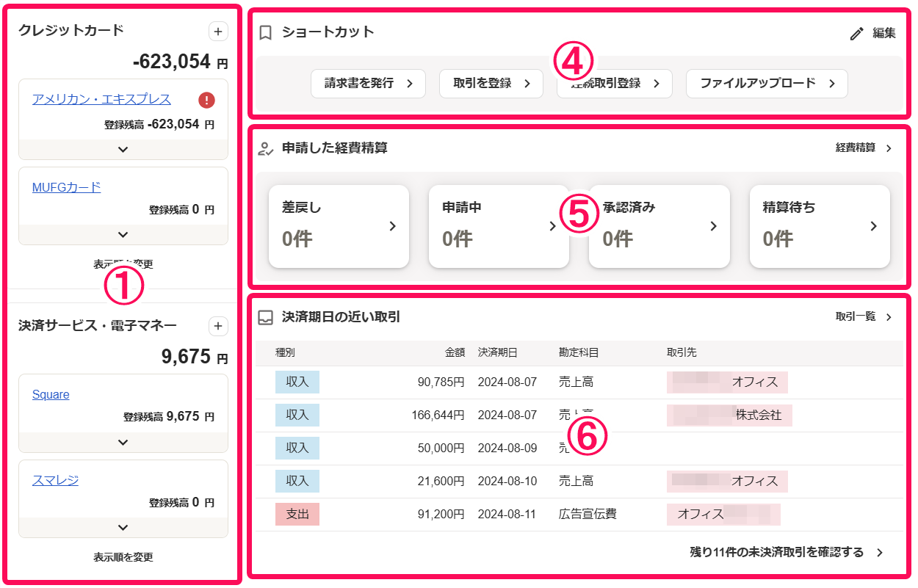
Task: Click date 2024-08-10
Action: click(x=507, y=481)
